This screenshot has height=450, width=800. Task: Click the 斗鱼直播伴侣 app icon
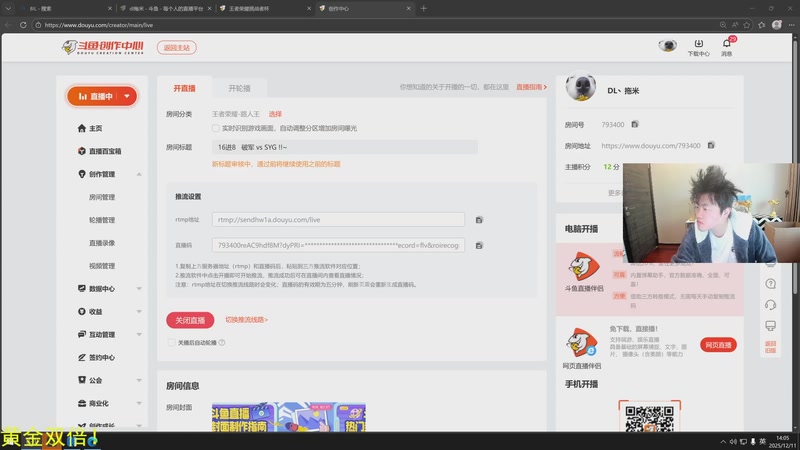point(584,266)
